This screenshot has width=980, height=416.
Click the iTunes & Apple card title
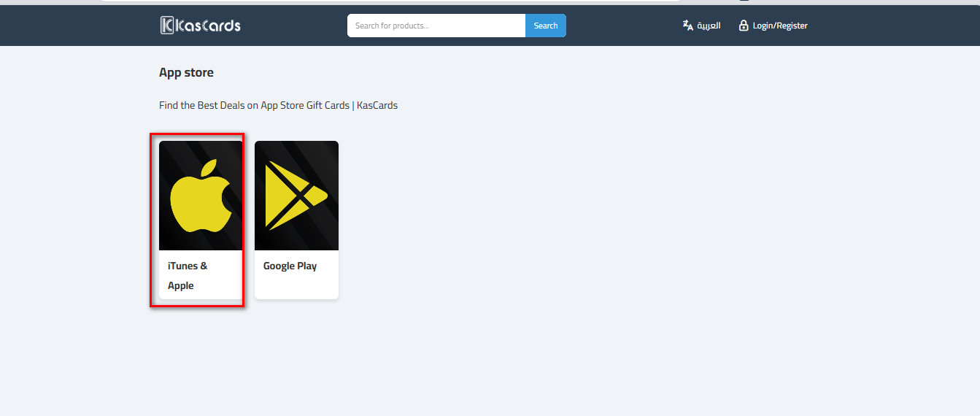point(188,276)
